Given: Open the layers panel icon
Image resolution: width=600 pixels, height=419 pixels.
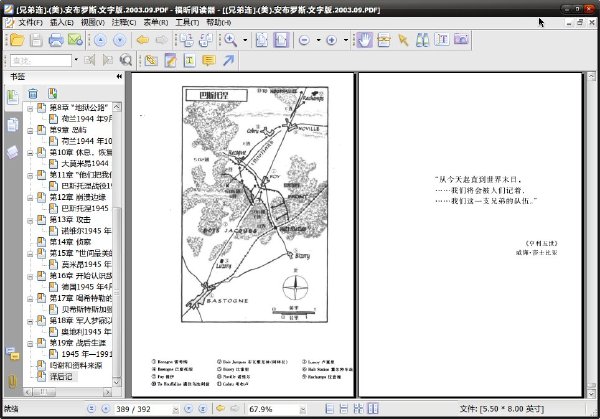Looking at the screenshot, I should tap(12, 152).
